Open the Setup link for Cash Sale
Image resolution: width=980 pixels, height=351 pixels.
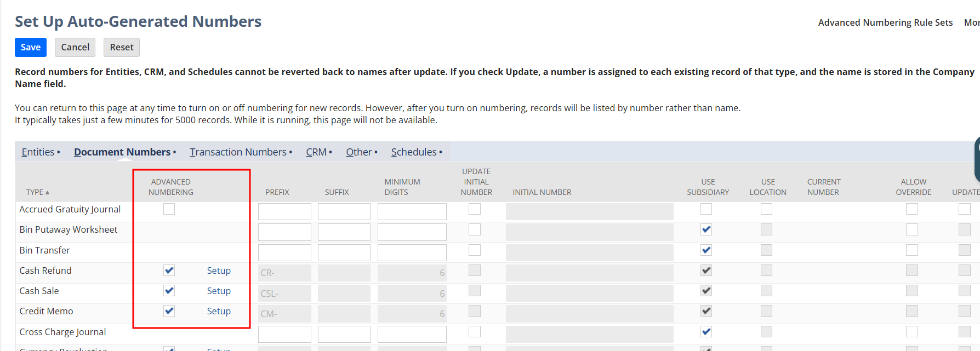point(219,291)
